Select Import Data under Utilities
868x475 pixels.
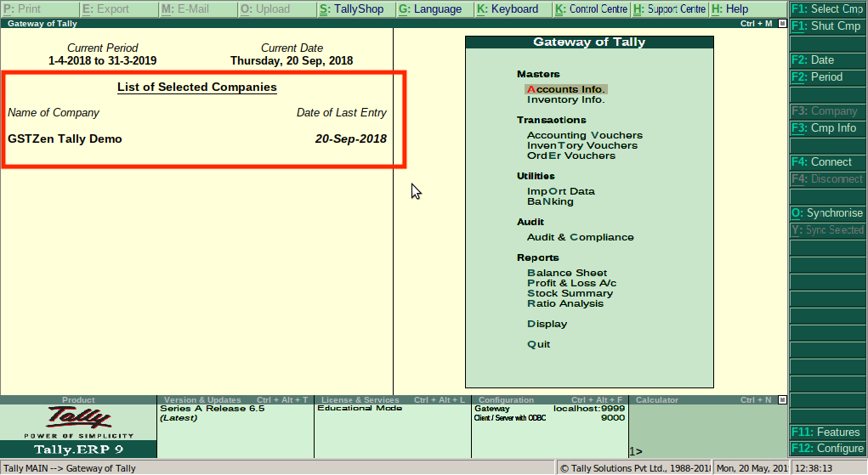click(561, 191)
